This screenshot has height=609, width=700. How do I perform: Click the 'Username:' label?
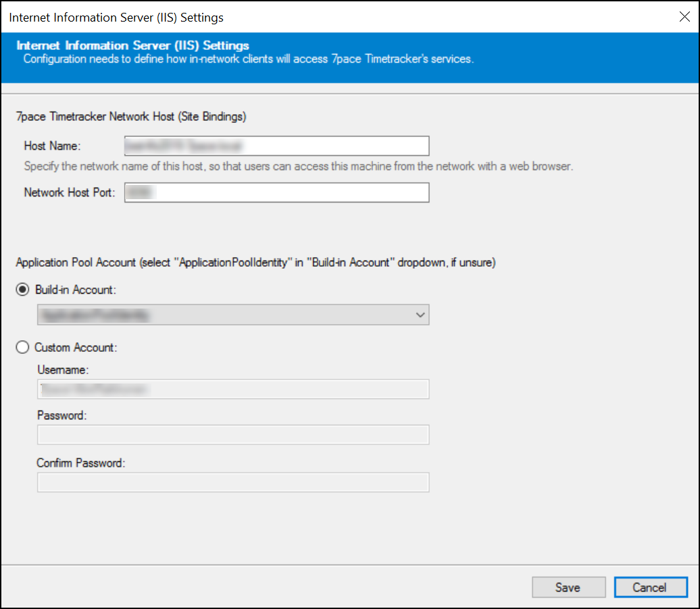63,370
